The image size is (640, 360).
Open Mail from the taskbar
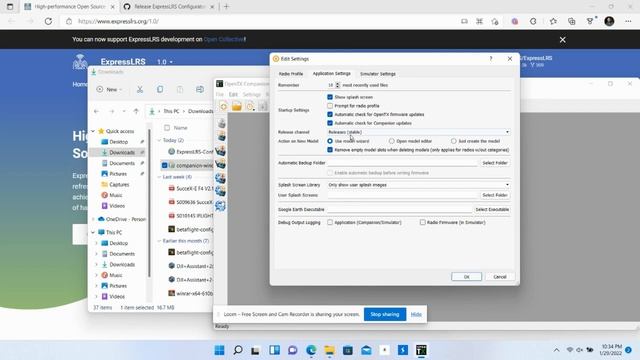point(366,350)
